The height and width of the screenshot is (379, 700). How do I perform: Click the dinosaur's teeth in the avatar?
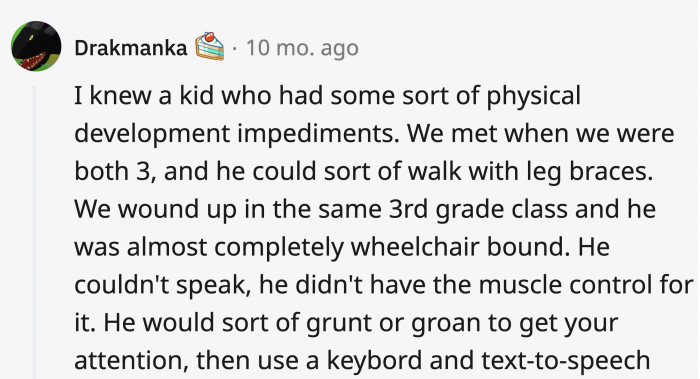[35, 62]
